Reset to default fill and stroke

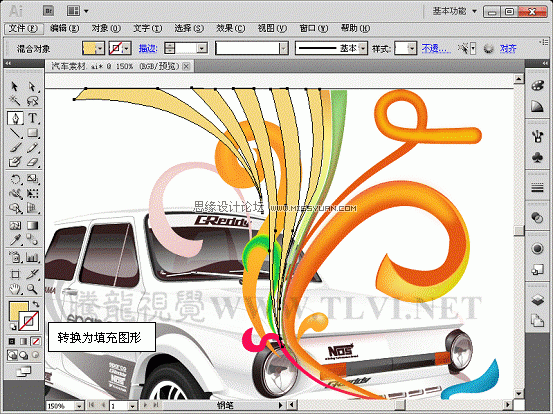13,327
